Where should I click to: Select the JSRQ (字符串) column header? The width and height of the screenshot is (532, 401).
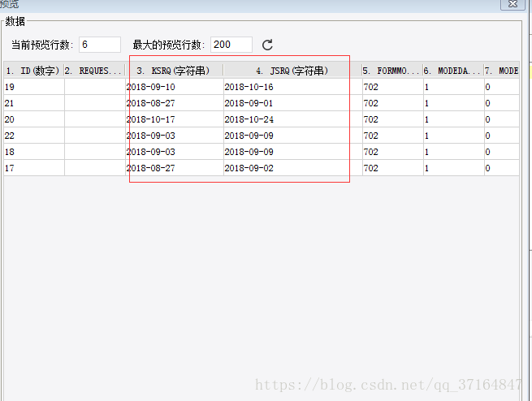pyautogui.click(x=292, y=71)
